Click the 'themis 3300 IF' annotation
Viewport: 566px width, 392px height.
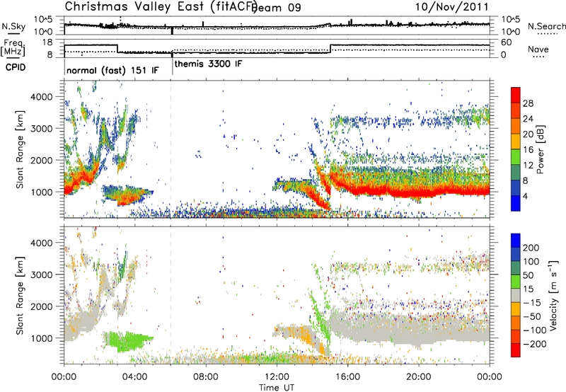208,64
